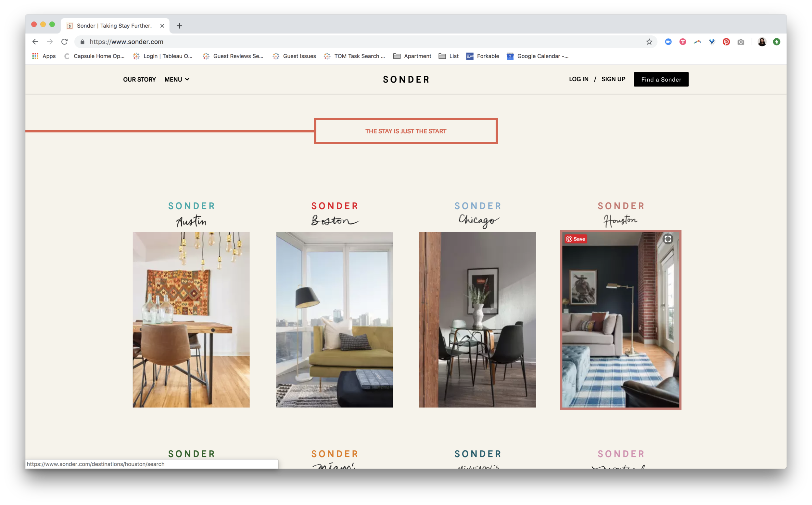Open the rainbow arc extension icon
This screenshot has height=505, width=812.
click(x=697, y=42)
